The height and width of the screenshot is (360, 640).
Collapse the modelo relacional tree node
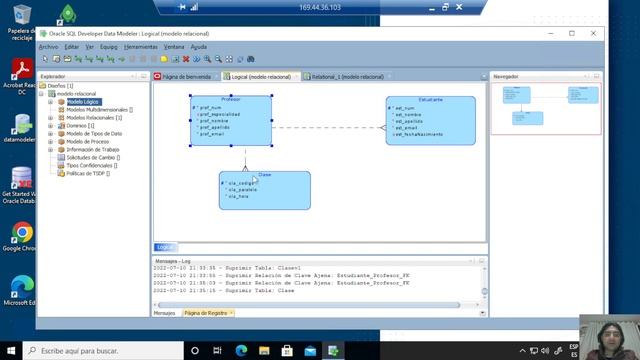pos(41,94)
